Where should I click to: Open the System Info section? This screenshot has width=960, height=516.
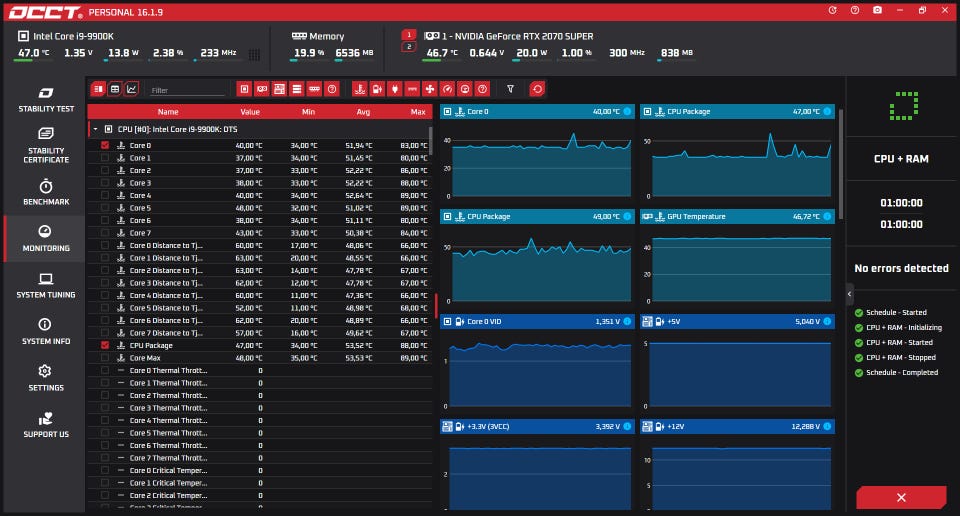[45, 332]
